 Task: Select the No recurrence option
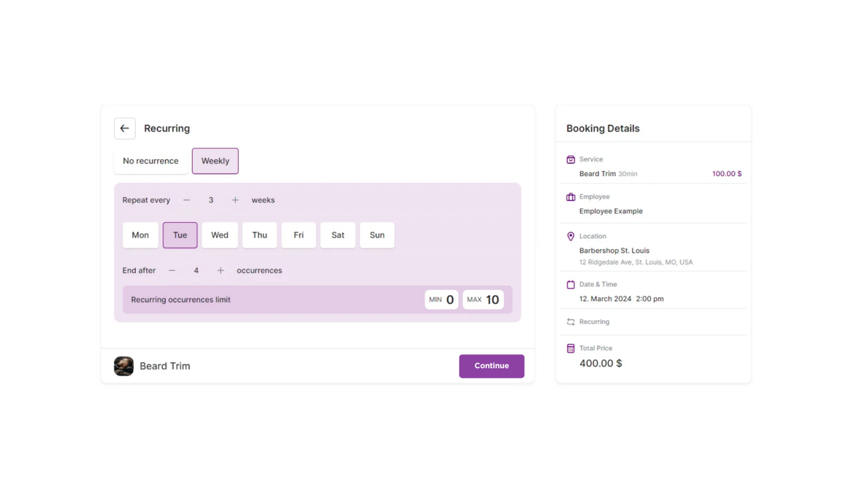click(151, 161)
